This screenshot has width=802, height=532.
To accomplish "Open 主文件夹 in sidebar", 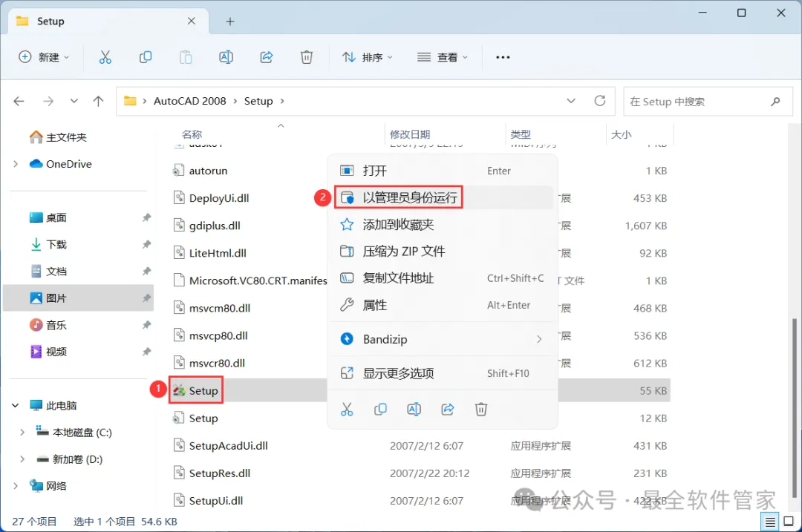I will [59, 137].
